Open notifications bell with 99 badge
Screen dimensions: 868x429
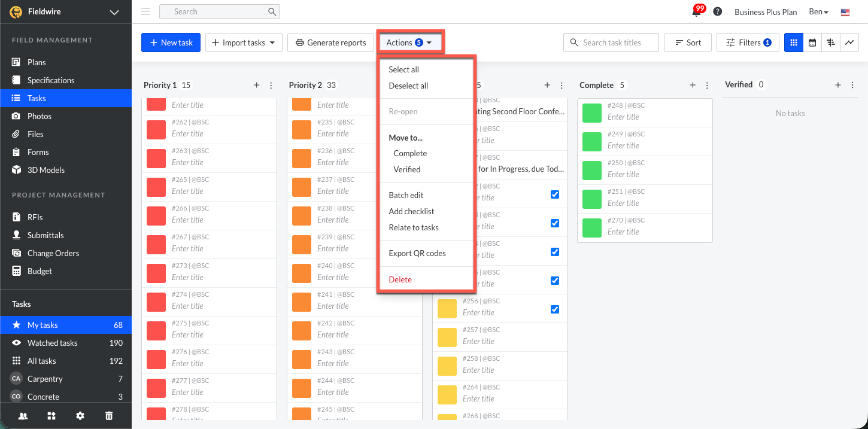click(x=697, y=11)
